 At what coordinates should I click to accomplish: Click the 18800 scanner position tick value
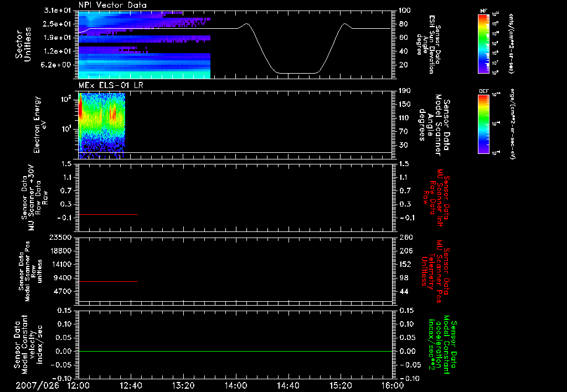point(60,251)
